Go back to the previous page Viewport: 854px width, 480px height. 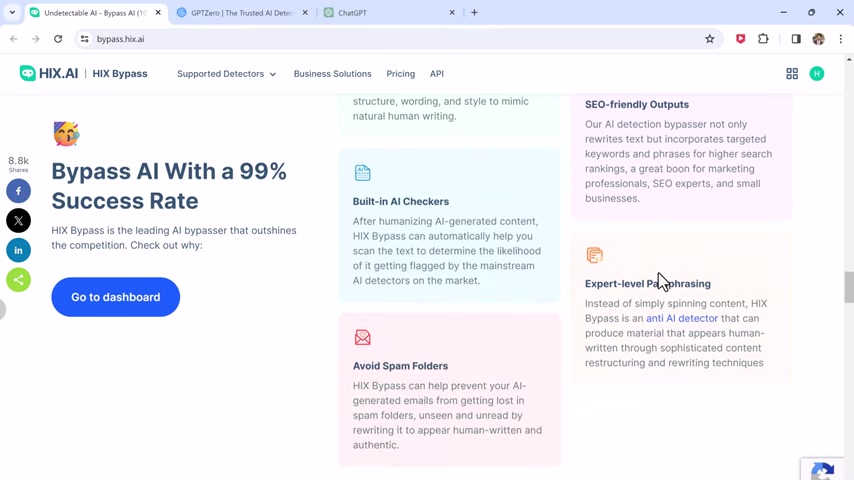[14, 39]
